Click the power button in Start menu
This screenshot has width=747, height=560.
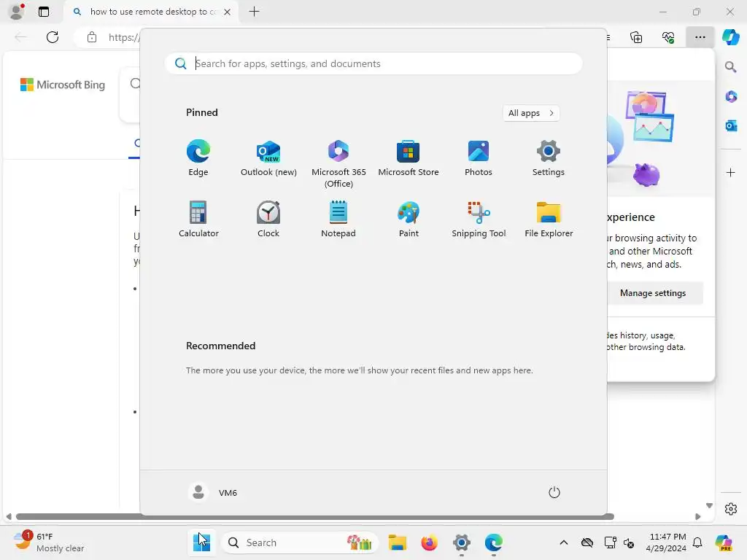click(x=554, y=492)
